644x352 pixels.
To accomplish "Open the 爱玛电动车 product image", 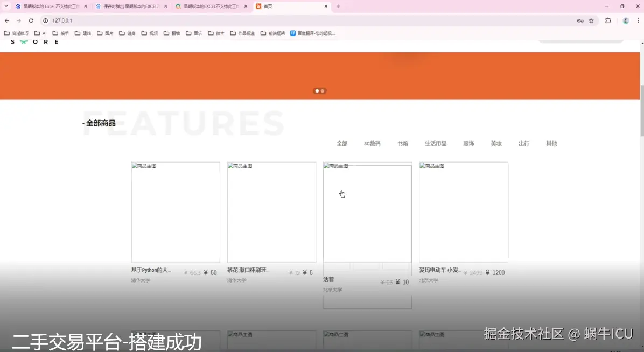I will (x=463, y=213).
